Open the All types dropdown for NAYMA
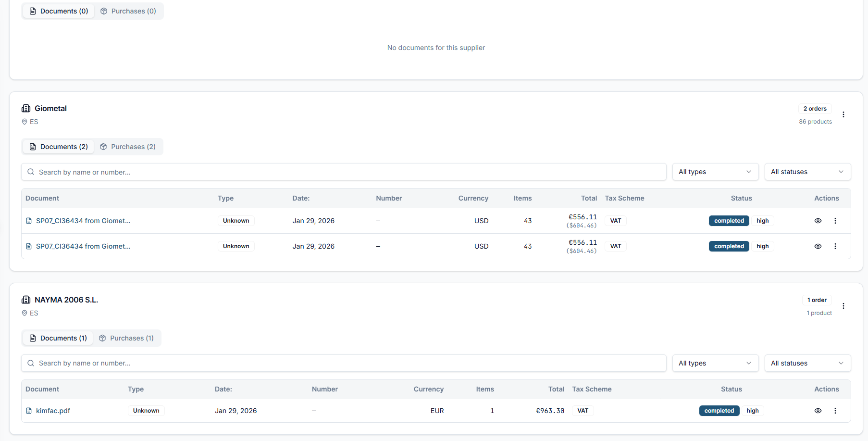868x441 pixels. coord(715,363)
